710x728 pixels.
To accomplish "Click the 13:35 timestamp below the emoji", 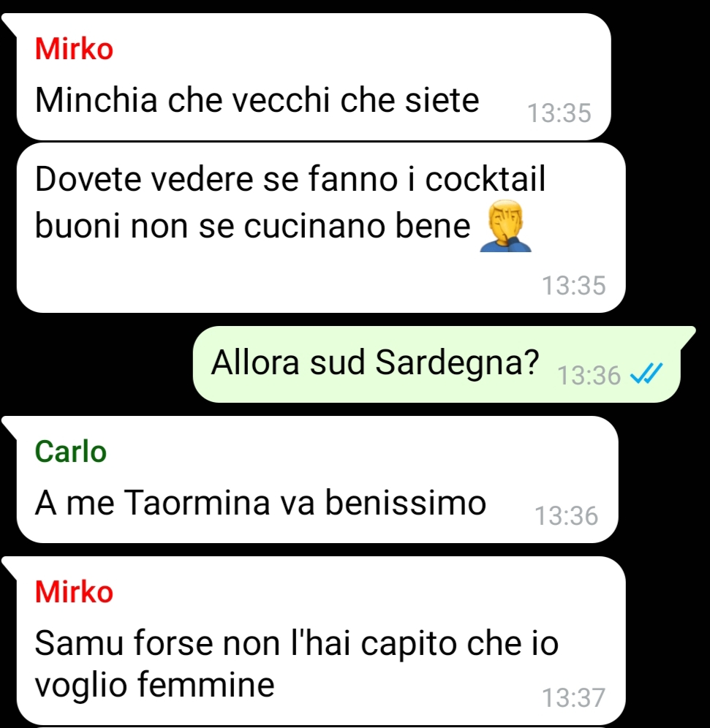I will coord(573,286).
